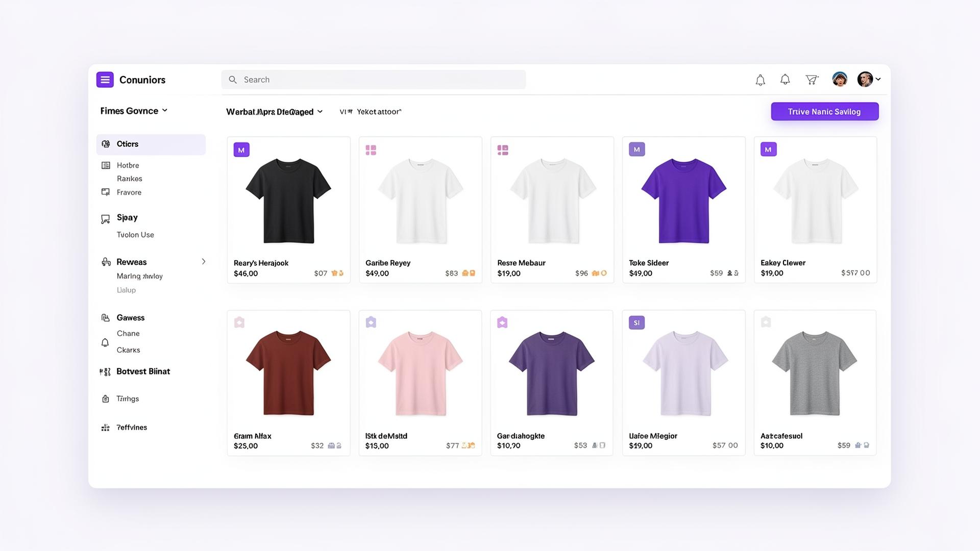Select the Oticrs sidebar item
Viewport: 980px width, 551px height.
tap(151, 144)
